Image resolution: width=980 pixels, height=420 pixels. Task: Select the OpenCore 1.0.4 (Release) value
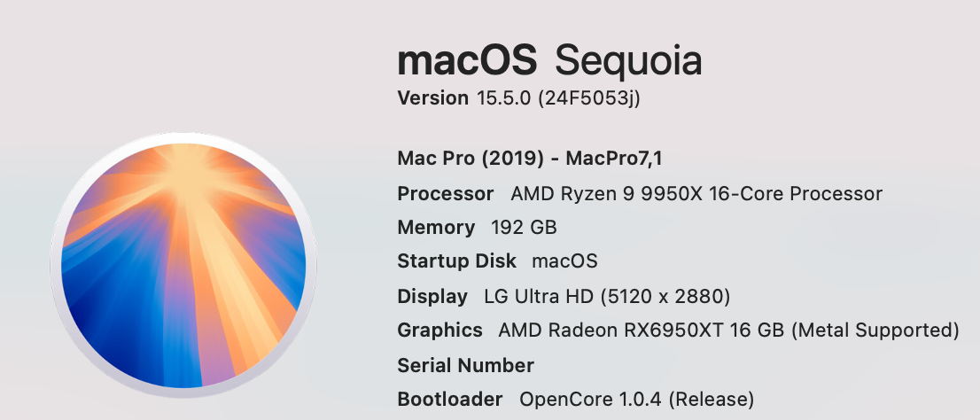pyautogui.click(x=636, y=399)
